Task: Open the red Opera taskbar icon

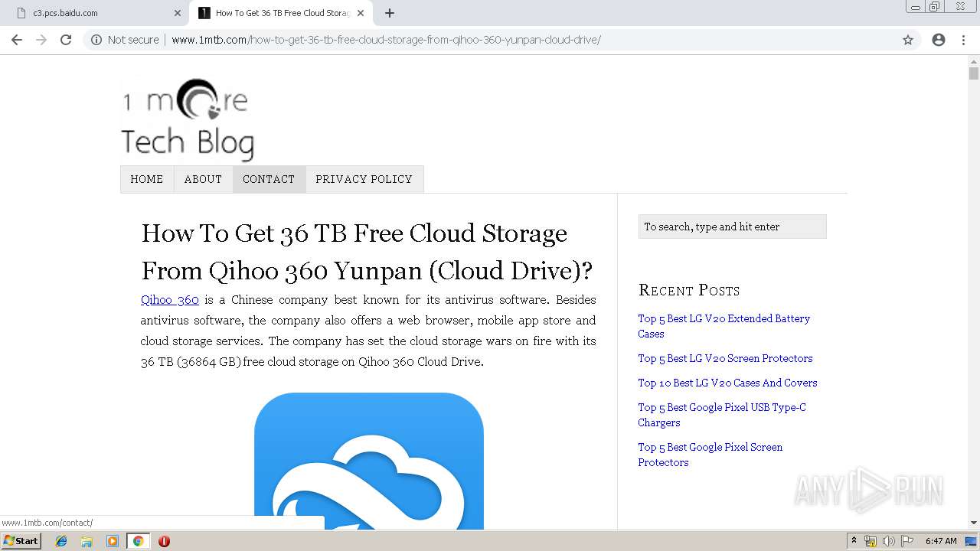Action: [x=164, y=541]
